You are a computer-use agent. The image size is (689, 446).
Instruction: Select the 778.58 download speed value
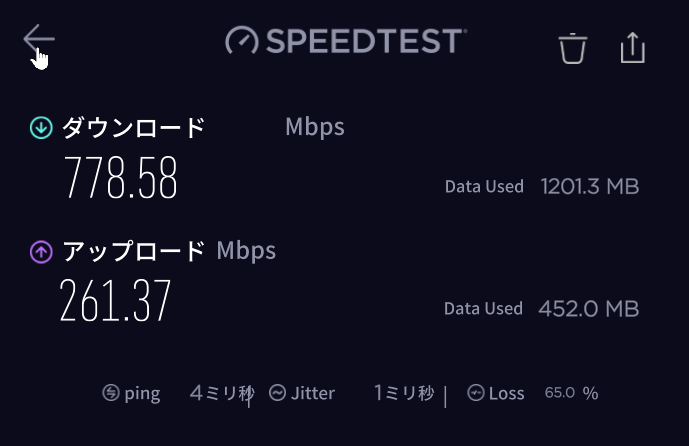(121, 179)
